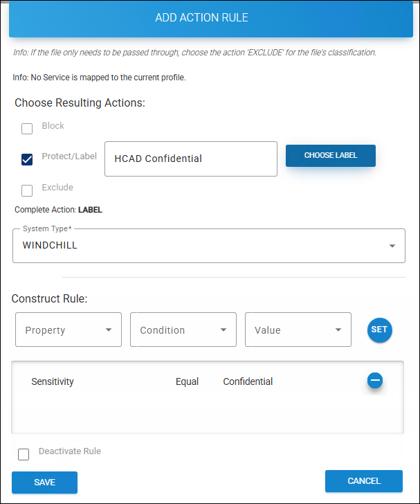Select the Sensitivity rule row
This screenshot has width=420, height=504.
click(53, 381)
